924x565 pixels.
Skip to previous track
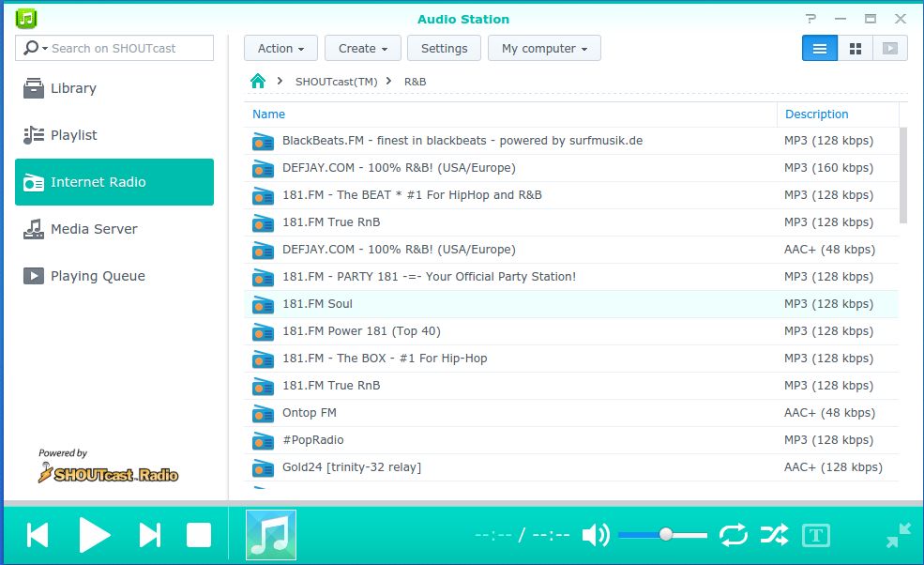(x=38, y=536)
